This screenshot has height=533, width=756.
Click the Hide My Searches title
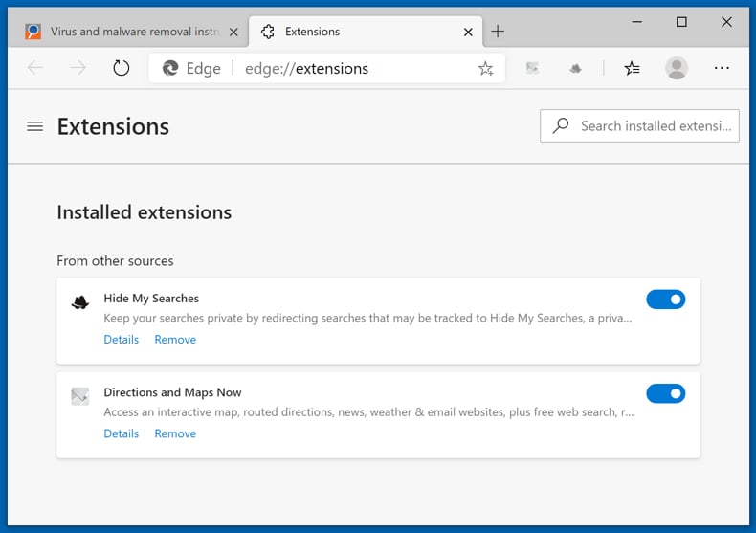click(x=151, y=299)
